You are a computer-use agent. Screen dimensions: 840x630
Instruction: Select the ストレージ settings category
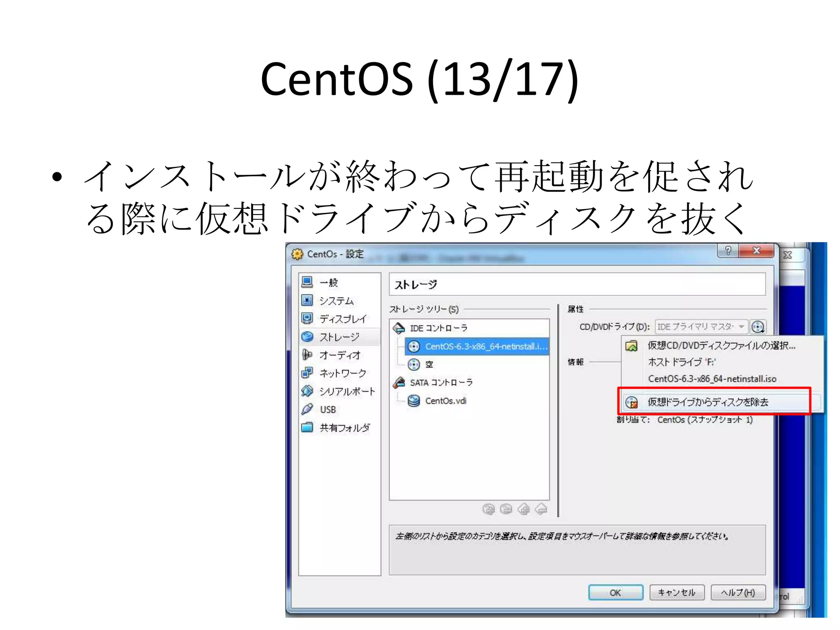[340, 337]
